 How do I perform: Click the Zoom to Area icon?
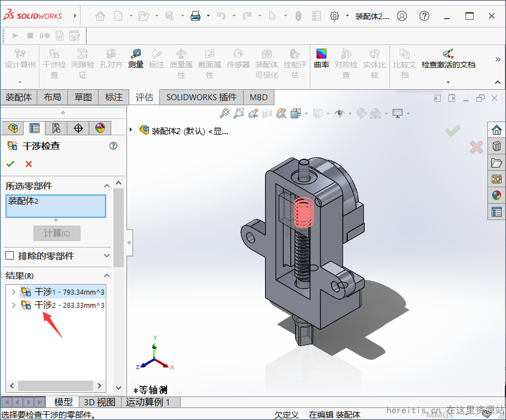pos(239,113)
